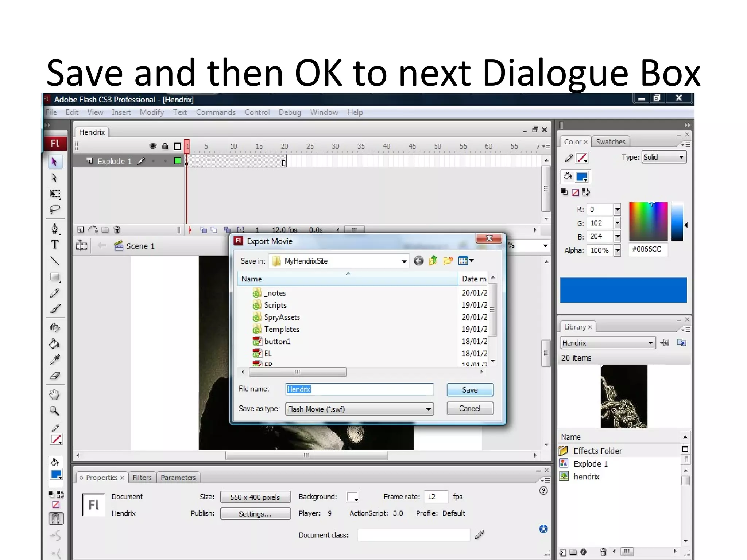Select the Lasso tool
The height and width of the screenshot is (560, 747).
55,209
